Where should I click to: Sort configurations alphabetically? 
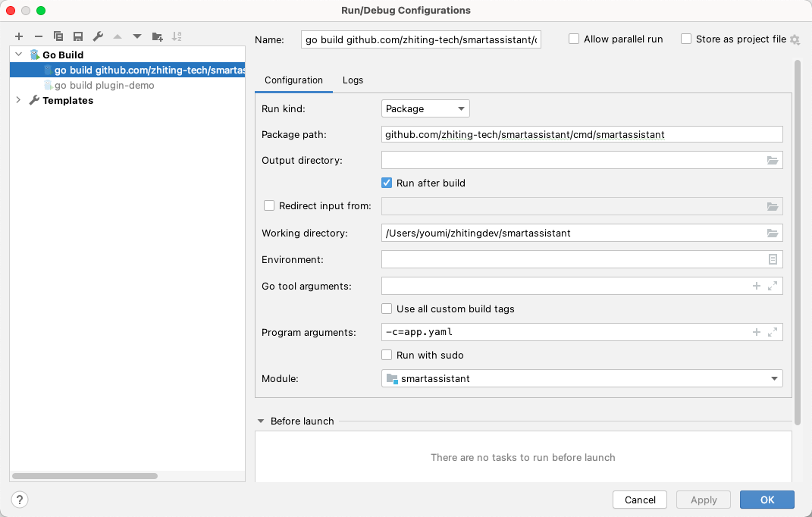pyautogui.click(x=177, y=36)
